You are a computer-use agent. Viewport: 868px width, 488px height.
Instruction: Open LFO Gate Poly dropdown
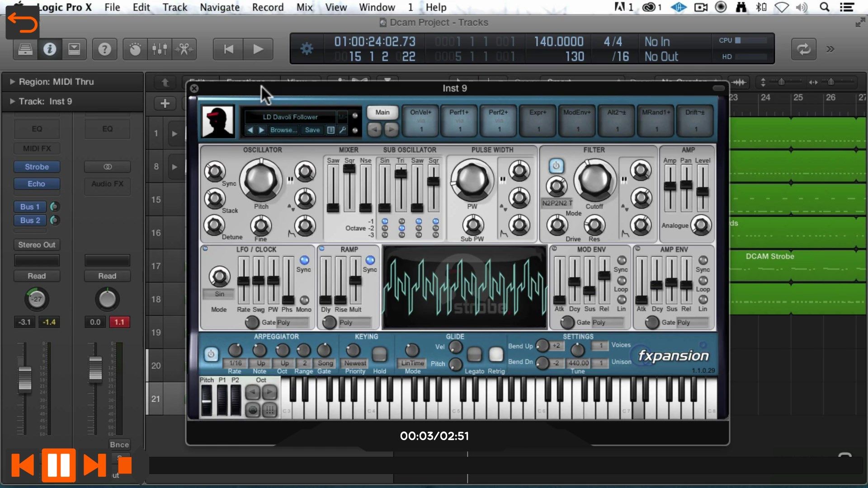tap(292, 323)
